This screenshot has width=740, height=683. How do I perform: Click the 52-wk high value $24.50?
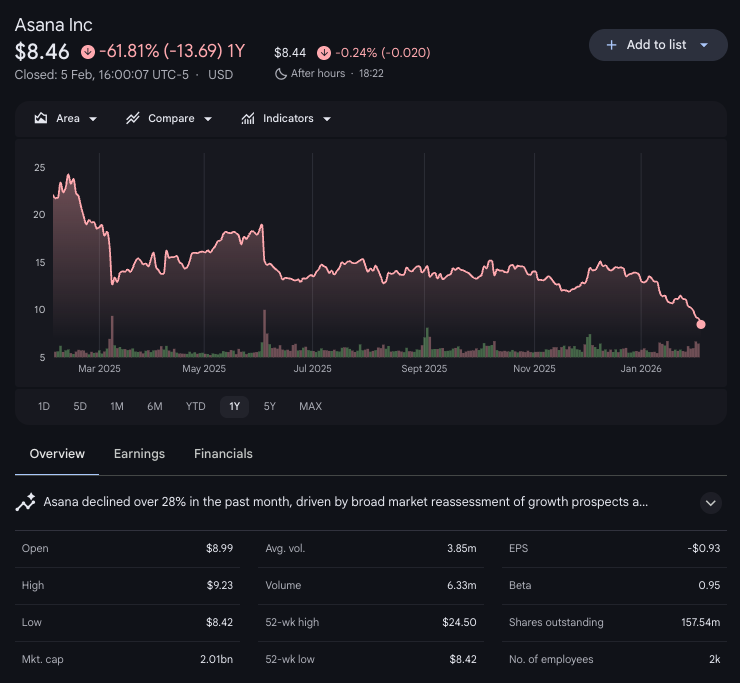(x=459, y=622)
